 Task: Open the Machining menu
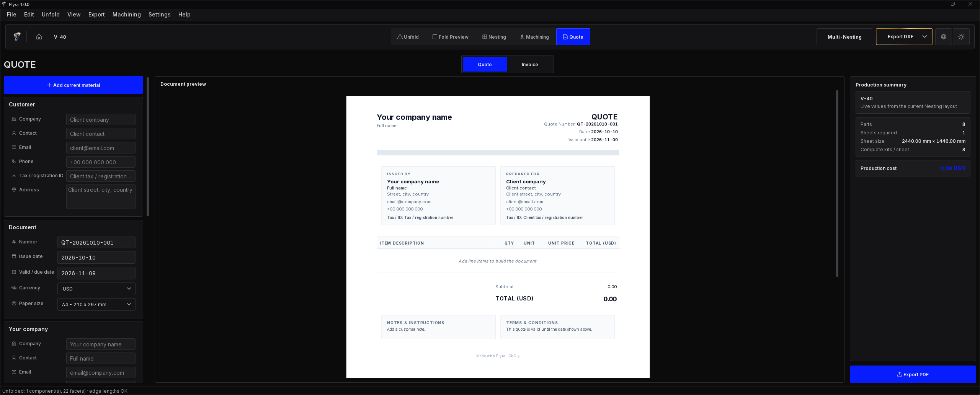pyautogui.click(x=127, y=15)
